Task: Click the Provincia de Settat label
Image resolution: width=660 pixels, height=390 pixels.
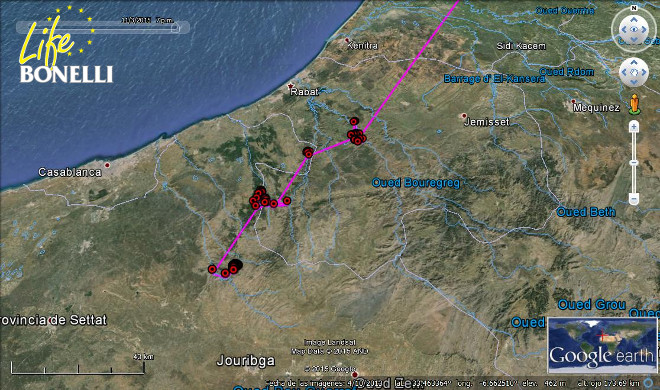Action: point(53,320)
